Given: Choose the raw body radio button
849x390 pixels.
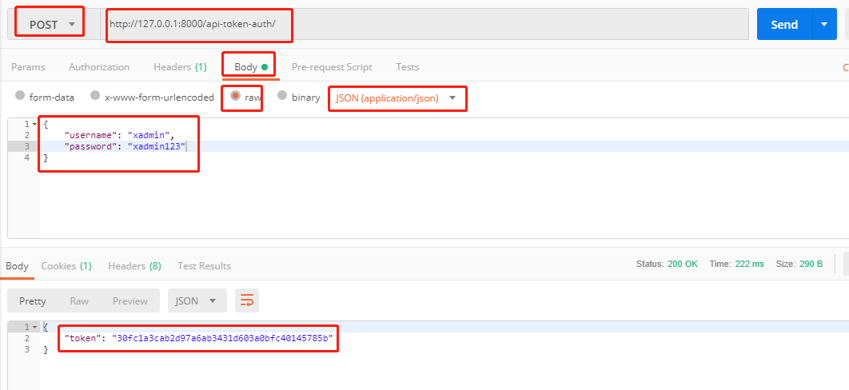Looking at the screenshot, I should coord(235,96).
